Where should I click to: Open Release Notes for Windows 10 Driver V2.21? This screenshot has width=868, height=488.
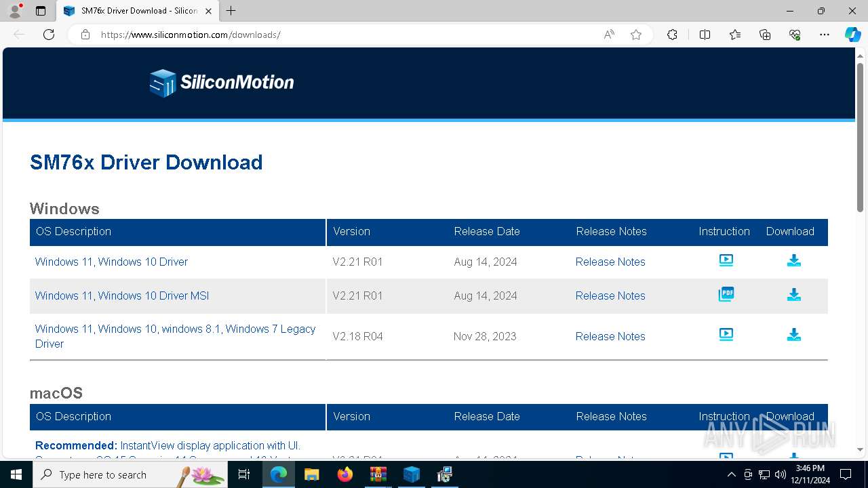pyautogui.click(x=610, y=262)
